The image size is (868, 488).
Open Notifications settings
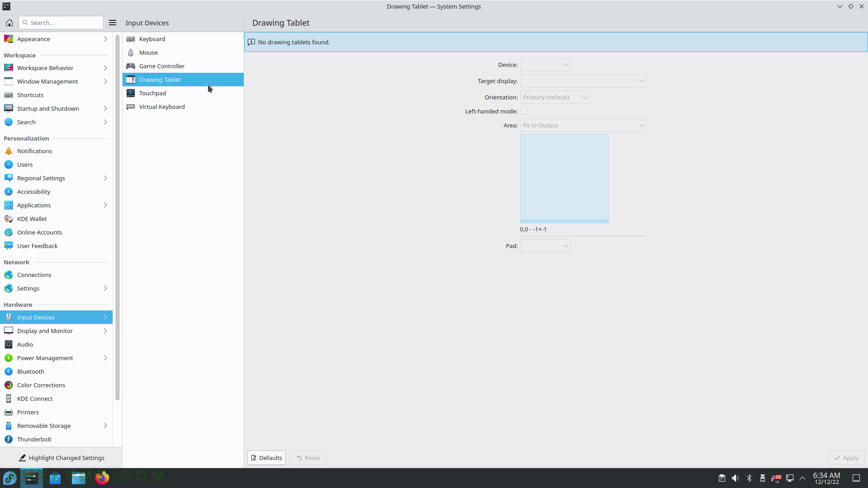click(56, 151)
